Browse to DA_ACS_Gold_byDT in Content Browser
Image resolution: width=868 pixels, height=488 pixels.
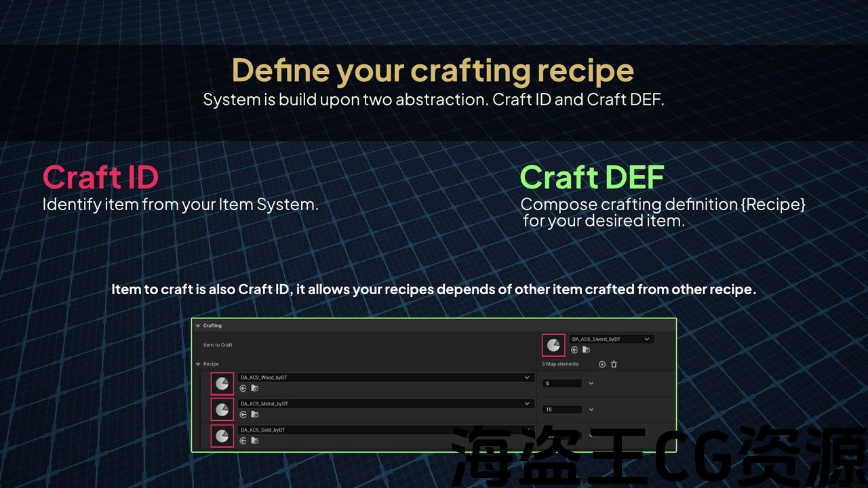(255, 441)
